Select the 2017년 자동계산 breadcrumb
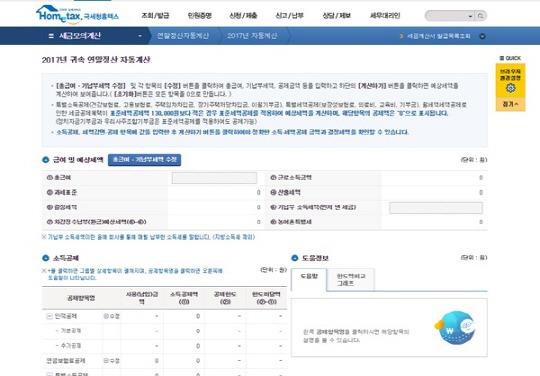The width and height of the screenshot is (540, 376). point(252,36)
